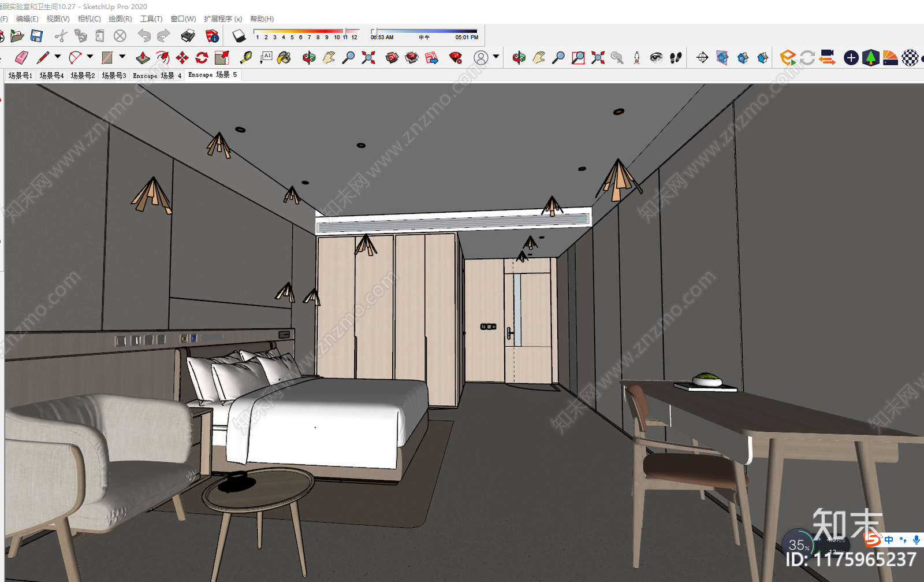Start Enscape rendering
The image size is (924, 582).
click(788, 57)
